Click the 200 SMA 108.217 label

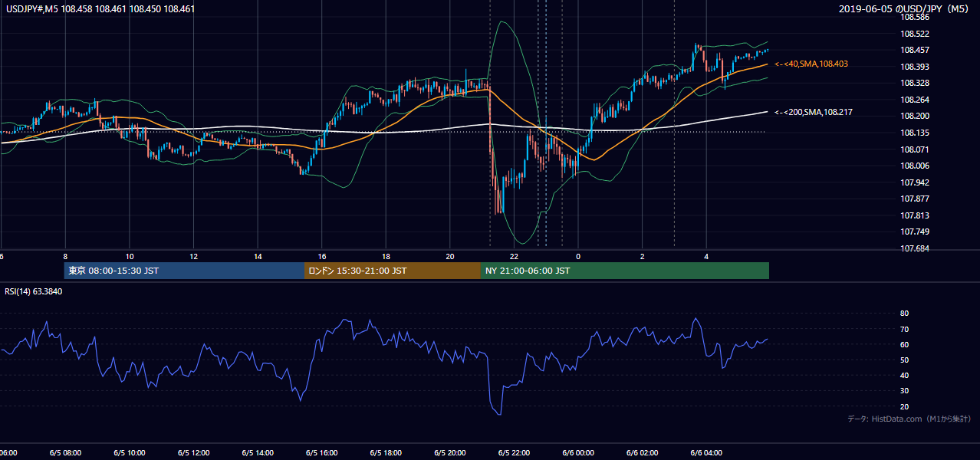(813, 113)
